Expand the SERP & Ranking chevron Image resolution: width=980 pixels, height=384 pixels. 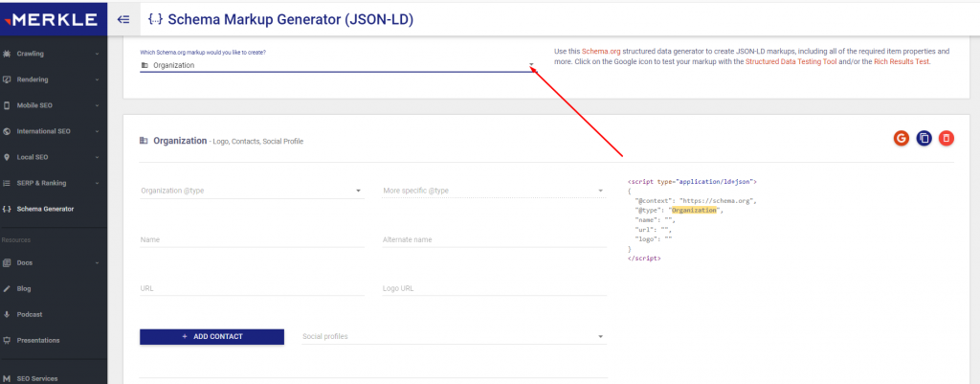tap(97, 183)
